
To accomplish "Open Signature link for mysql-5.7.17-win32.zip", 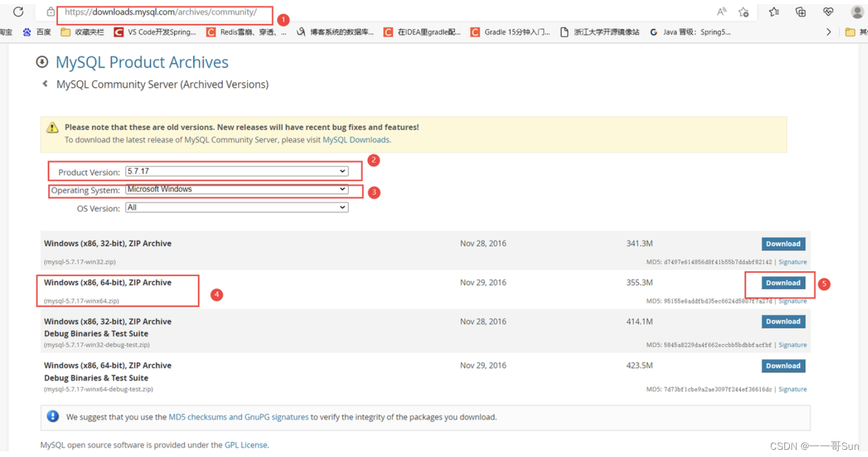I will [793, 262].
